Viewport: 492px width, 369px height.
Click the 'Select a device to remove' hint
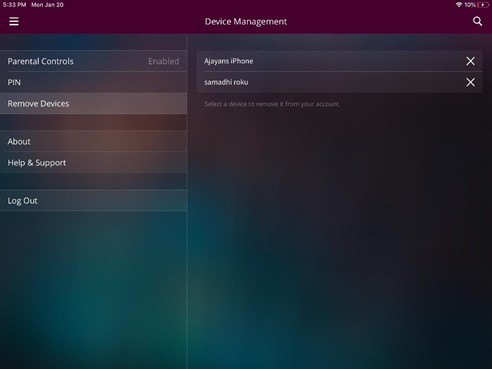point(272,104)
